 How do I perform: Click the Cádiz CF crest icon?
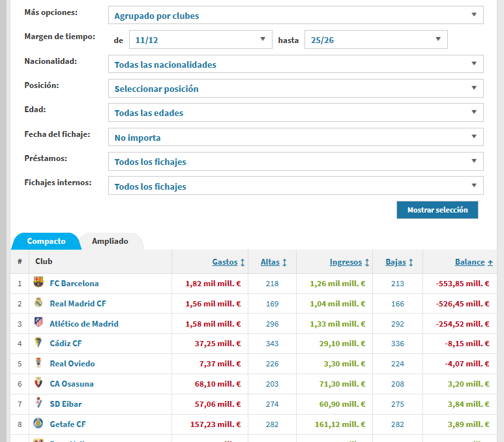(x=38, y=342)
